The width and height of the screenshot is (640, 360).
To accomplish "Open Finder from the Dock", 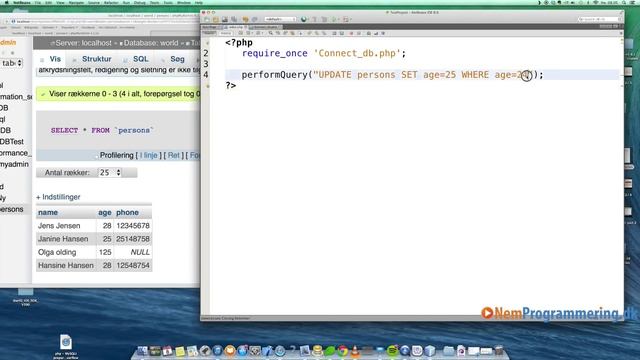I will (x=142, y=351).
